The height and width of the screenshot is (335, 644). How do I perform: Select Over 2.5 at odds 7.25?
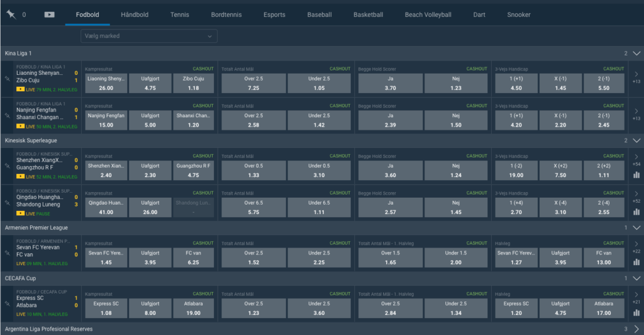click(x=253, y=83)
